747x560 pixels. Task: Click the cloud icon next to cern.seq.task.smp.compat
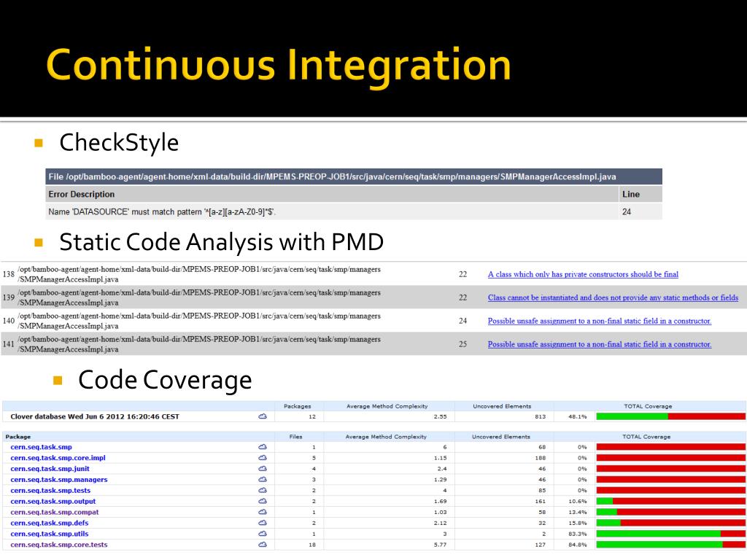[x=263, y=512]
